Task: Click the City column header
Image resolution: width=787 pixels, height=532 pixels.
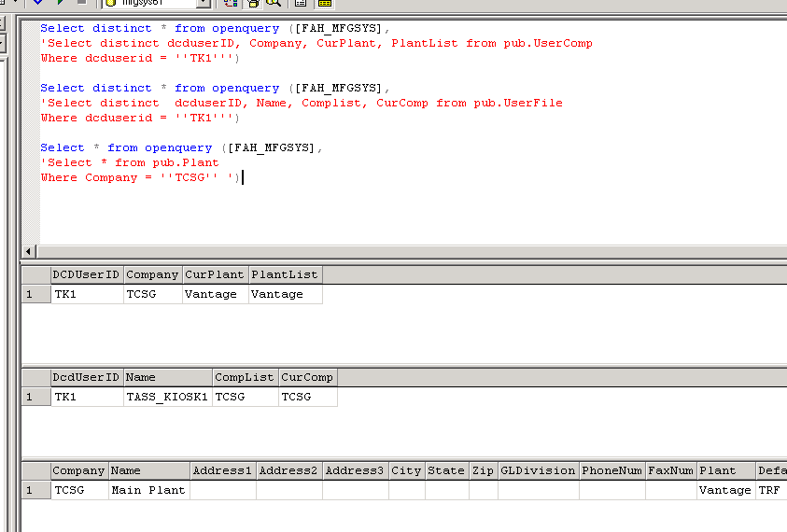Action: pos(407,470)
